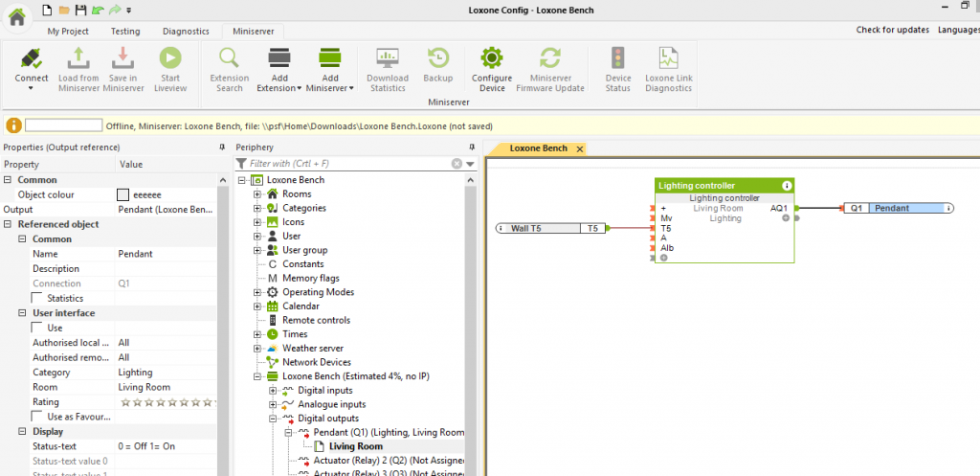Screen dimensions: 980x476
Task: Click the Object colour swatch
Action: [x=123, y=194]
